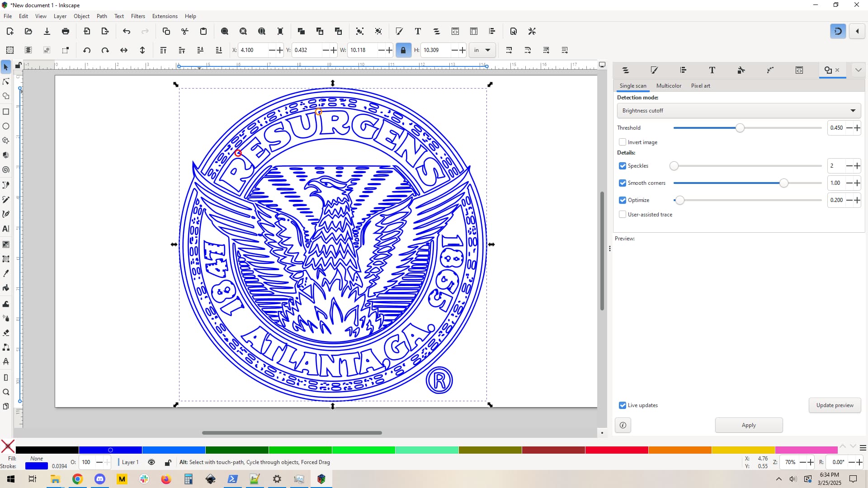Click the Undo icon in toolbar
Image resolution: width=868 pixels, height=488 pixels.
click(x=127, y=31)
